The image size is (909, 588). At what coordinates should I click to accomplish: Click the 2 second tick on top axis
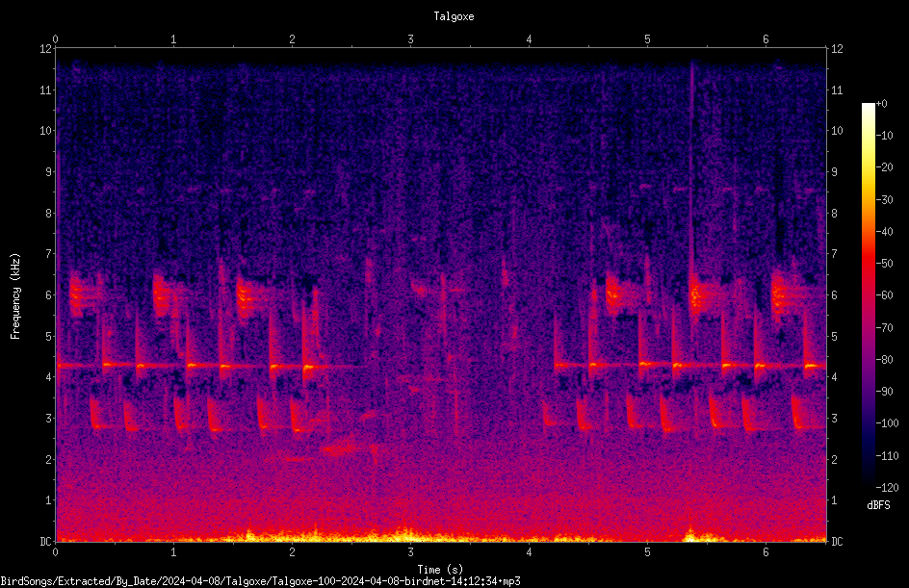pos(292,39)
